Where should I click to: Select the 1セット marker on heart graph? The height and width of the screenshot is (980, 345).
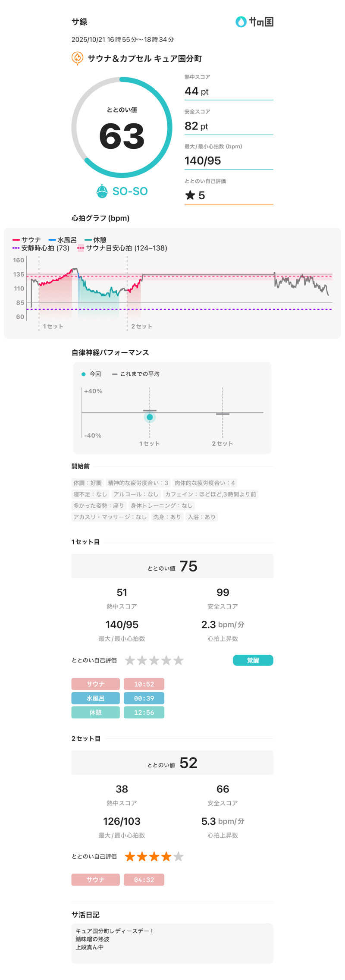(x=53, y=327)
